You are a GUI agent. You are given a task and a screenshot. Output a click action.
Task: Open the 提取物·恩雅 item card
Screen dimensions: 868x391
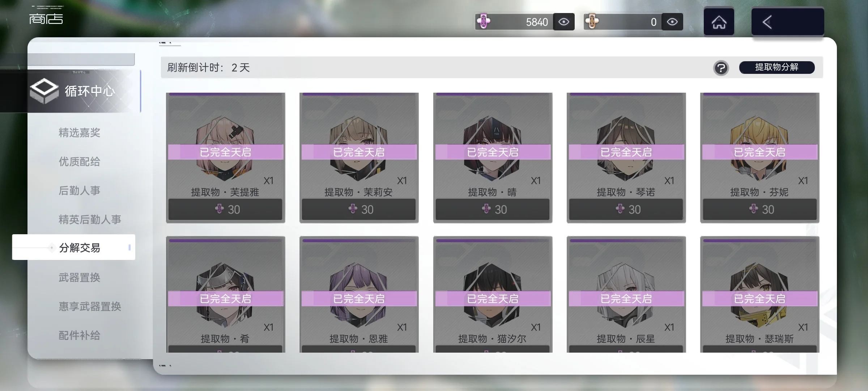[x=359, y=294]
